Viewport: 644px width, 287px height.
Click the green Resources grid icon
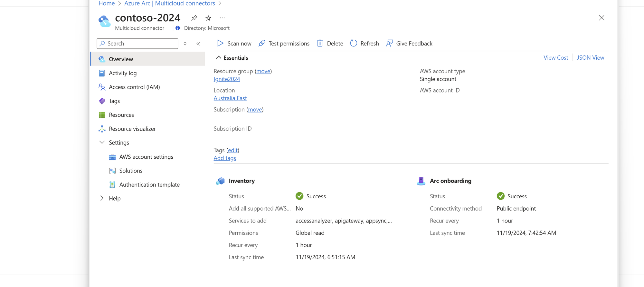[x=102, y=115]
